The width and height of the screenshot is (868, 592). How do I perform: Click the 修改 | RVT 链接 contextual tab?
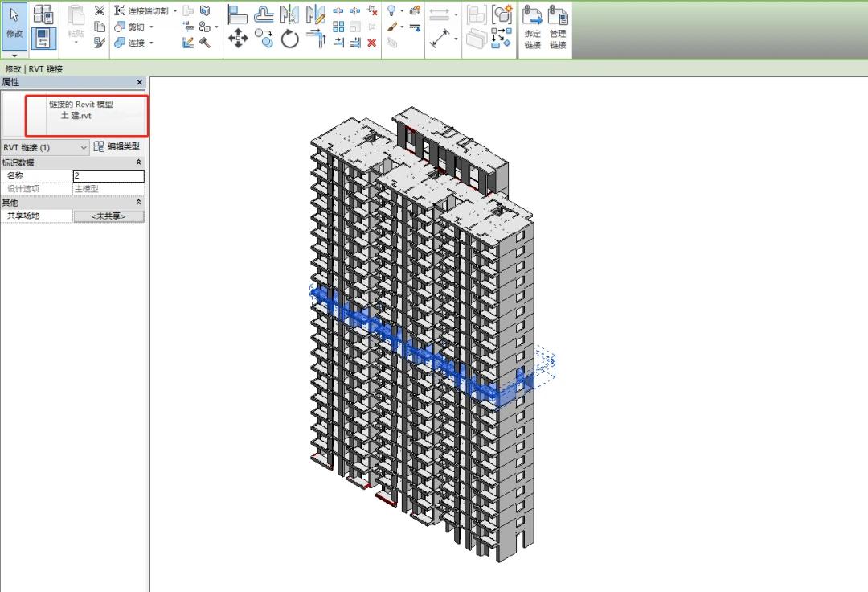click(34, 69)
